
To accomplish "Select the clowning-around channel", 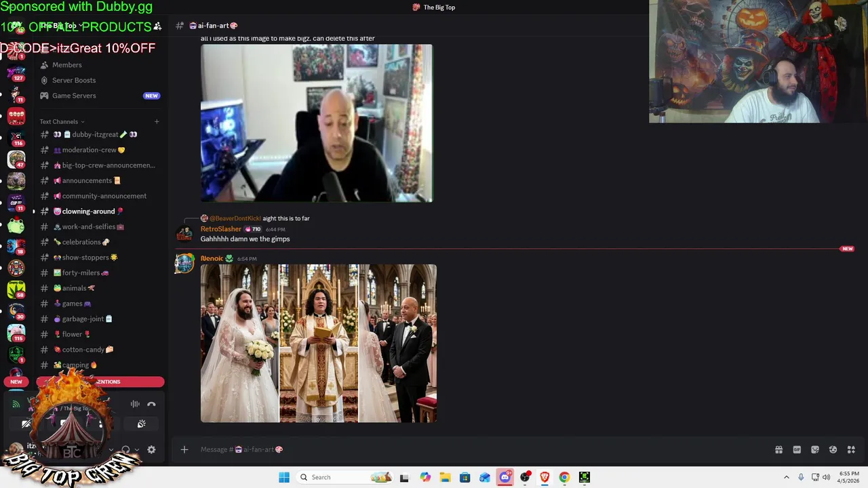I will point(100,211).
